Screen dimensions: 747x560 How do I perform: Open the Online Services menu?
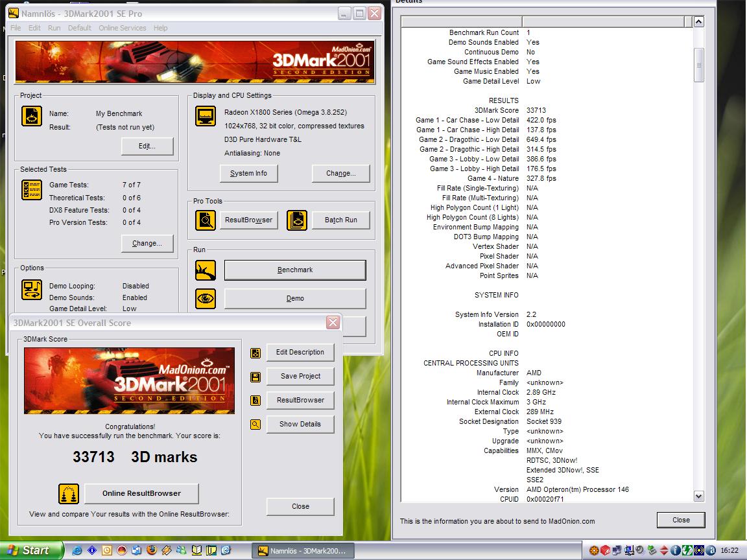point(123,28)
